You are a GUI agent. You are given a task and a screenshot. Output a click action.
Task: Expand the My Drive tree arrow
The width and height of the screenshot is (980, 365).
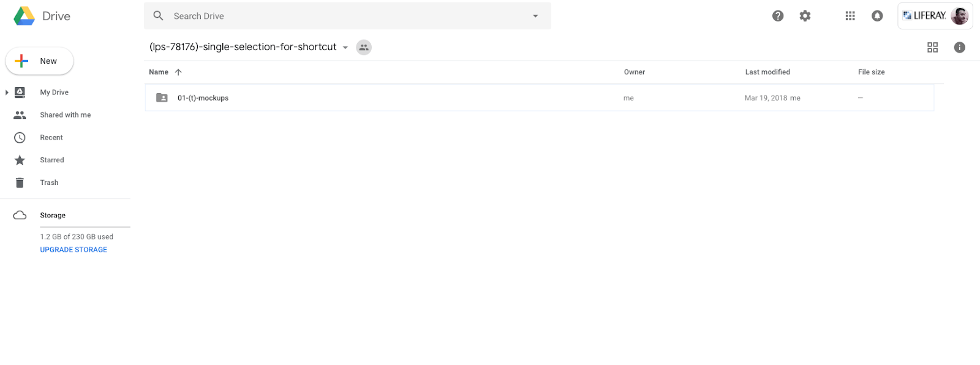[x=7, y=92]
